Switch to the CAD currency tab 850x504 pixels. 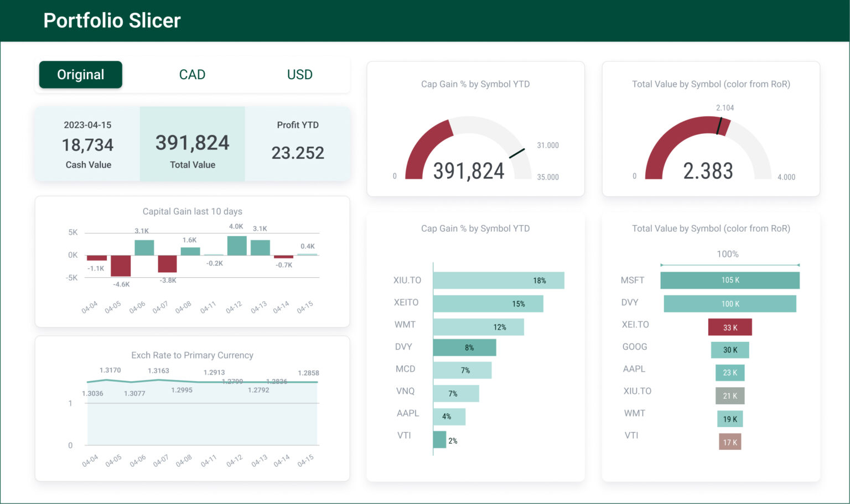(192, 74)
